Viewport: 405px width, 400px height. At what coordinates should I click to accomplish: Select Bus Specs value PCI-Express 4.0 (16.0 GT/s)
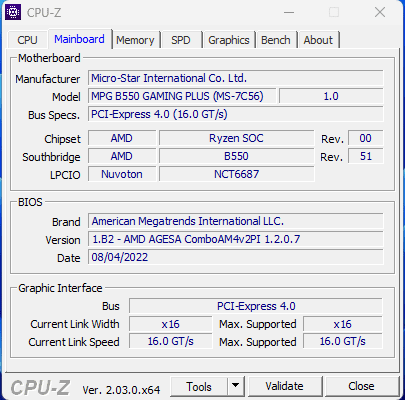[x=235, y=114]
